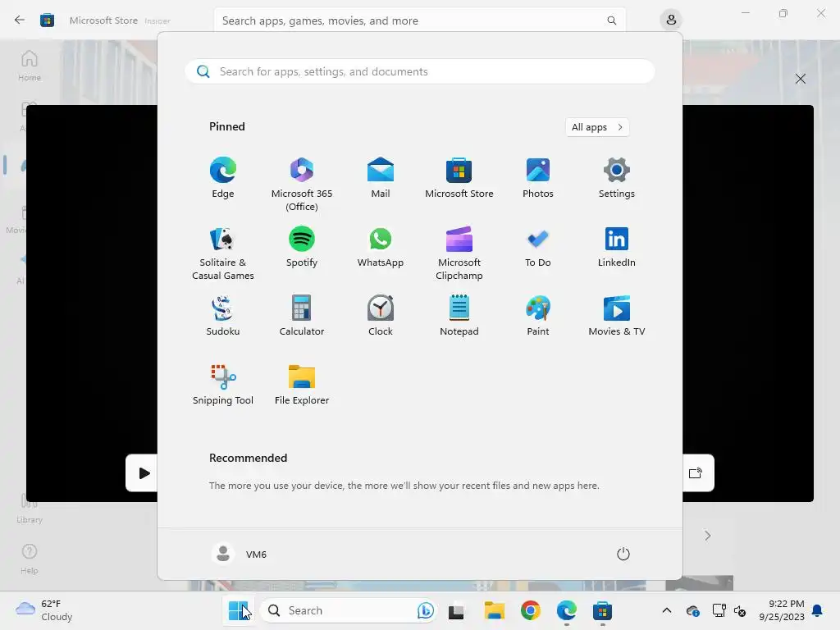Open Snipping Tool

[x=223, y=385]
